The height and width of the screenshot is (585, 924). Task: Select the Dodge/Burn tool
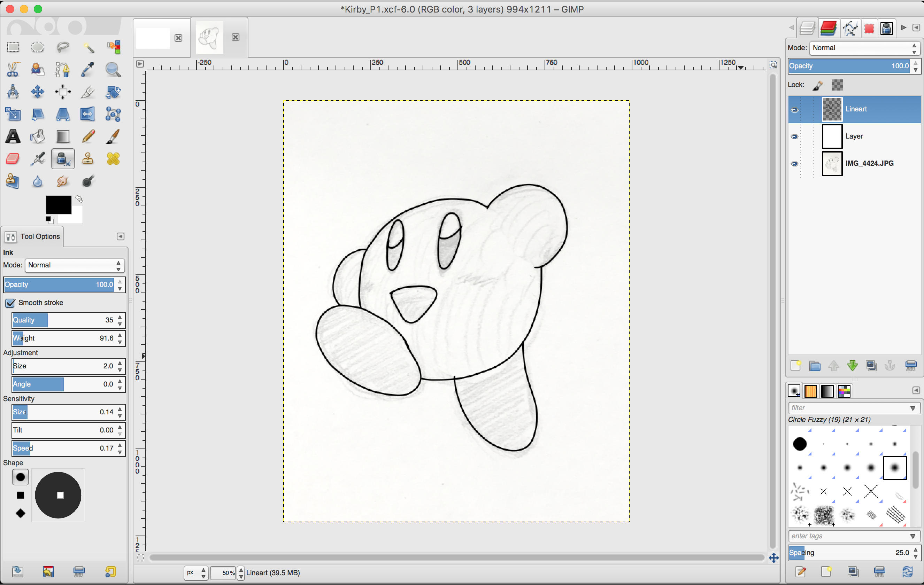[x=88, y=181]
